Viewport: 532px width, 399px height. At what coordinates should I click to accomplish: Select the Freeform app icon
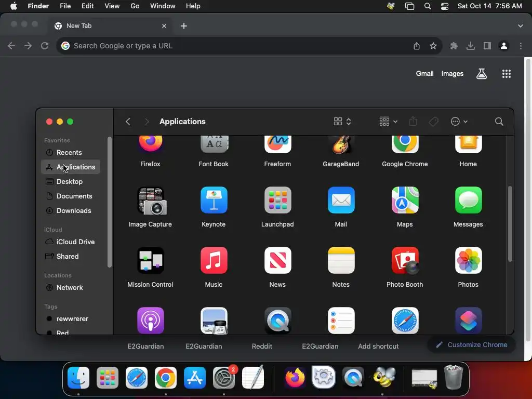pyautogui.click(x=277, y=144)
